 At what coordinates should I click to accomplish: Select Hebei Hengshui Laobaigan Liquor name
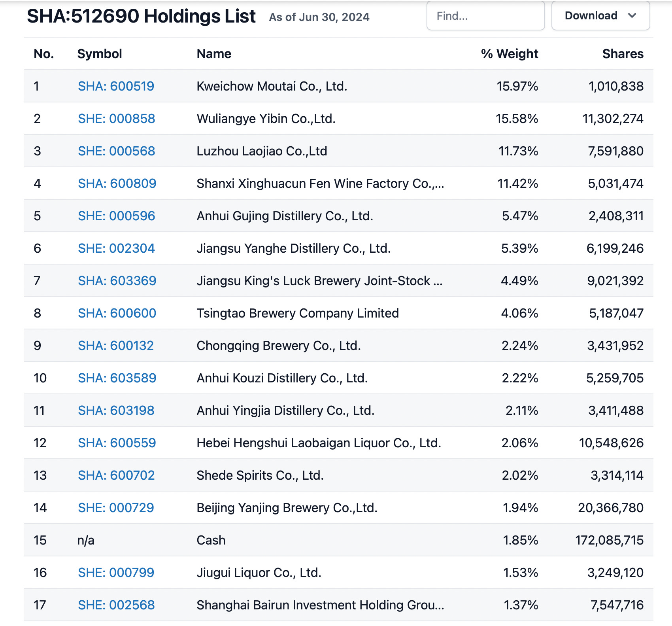319,443
